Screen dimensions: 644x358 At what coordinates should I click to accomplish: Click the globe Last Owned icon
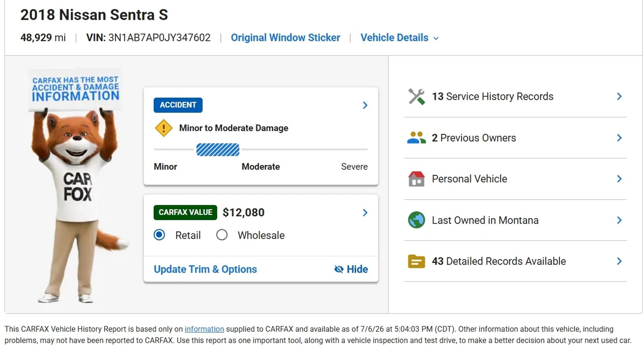tap(416, 220)
